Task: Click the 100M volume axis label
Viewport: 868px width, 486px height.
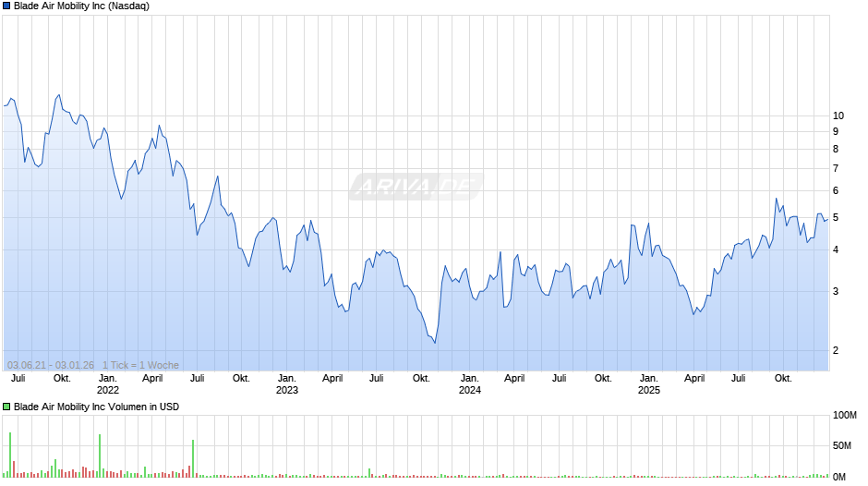Action: point(845,416)
